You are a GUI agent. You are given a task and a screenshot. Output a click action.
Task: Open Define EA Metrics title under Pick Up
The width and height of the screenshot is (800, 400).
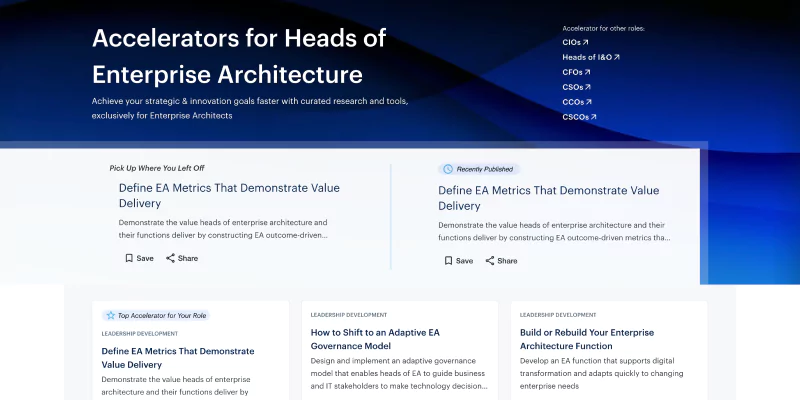[x=228, y=195]
